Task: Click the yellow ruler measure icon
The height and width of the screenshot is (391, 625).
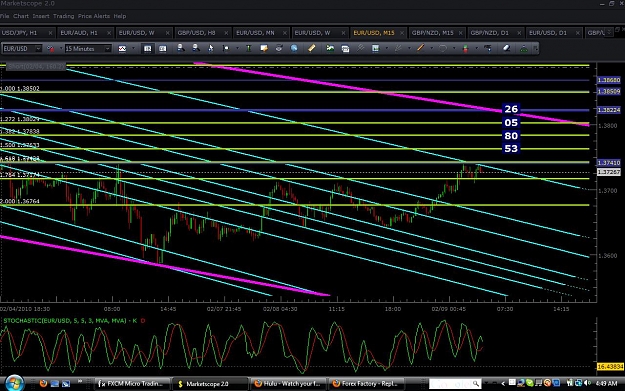Action: pyautogui.click(x=311, y=48)
